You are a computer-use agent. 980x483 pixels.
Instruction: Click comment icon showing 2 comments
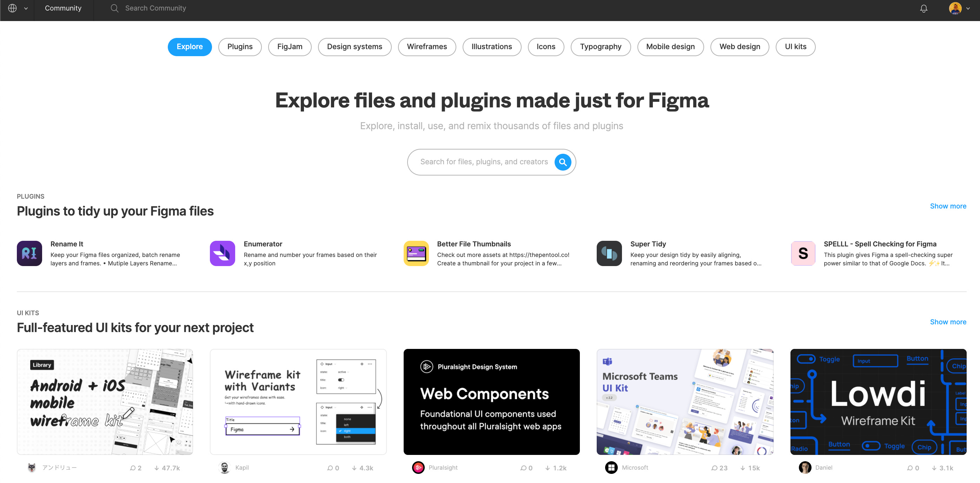(x=133, y=468)
